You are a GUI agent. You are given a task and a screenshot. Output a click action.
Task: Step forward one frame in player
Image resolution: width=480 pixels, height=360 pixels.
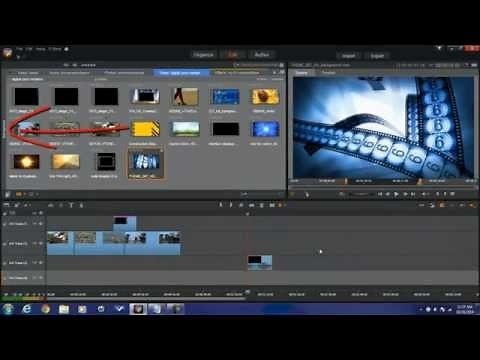tap(405, 194)
